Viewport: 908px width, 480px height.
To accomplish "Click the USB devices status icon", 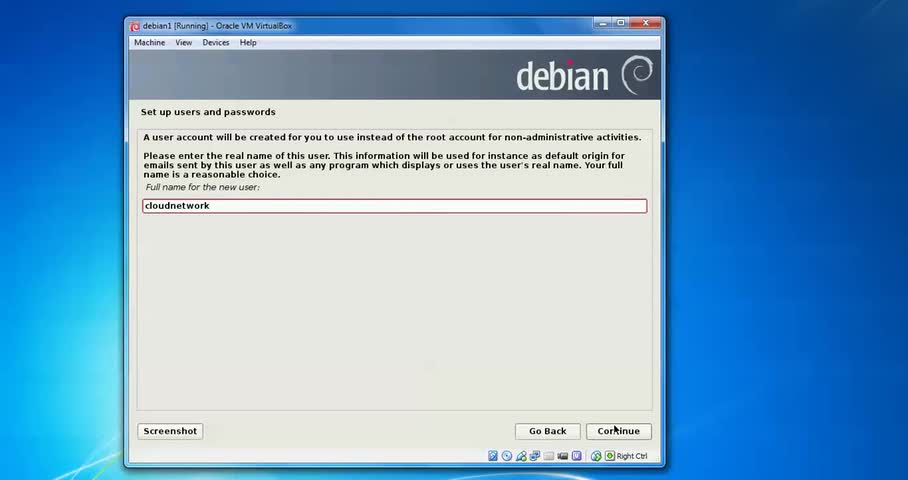I will click(521, 456).
